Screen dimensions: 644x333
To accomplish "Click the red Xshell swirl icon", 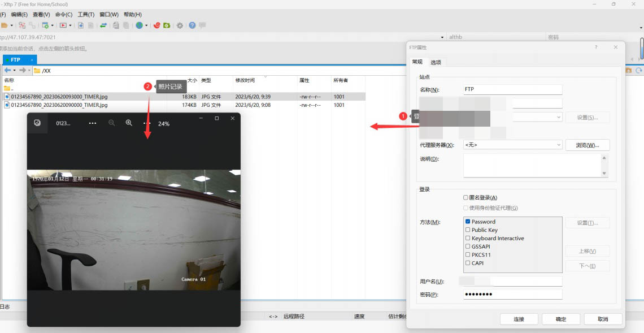I will pyautogui.click(x=157, y=25).
